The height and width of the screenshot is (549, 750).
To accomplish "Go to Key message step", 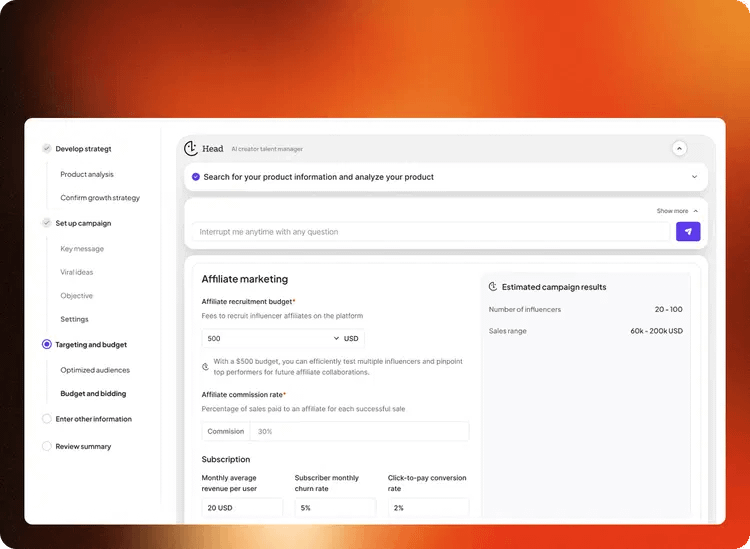I will click(82, 249).
